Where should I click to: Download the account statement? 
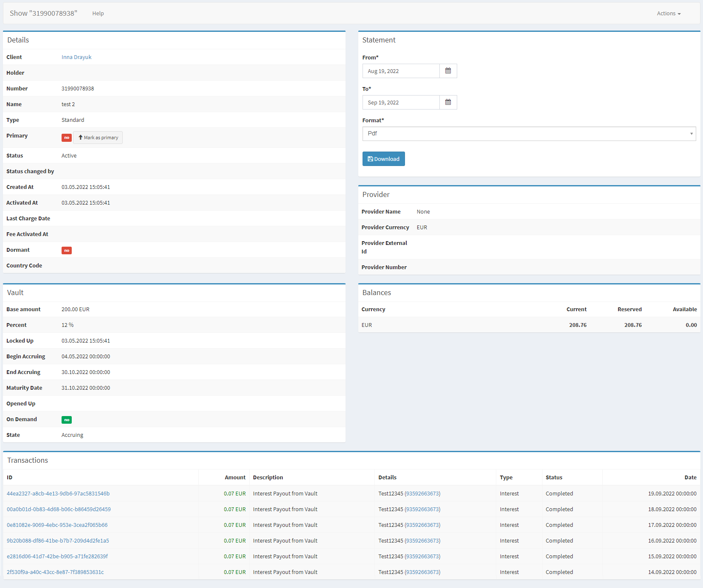coord(383,159)
